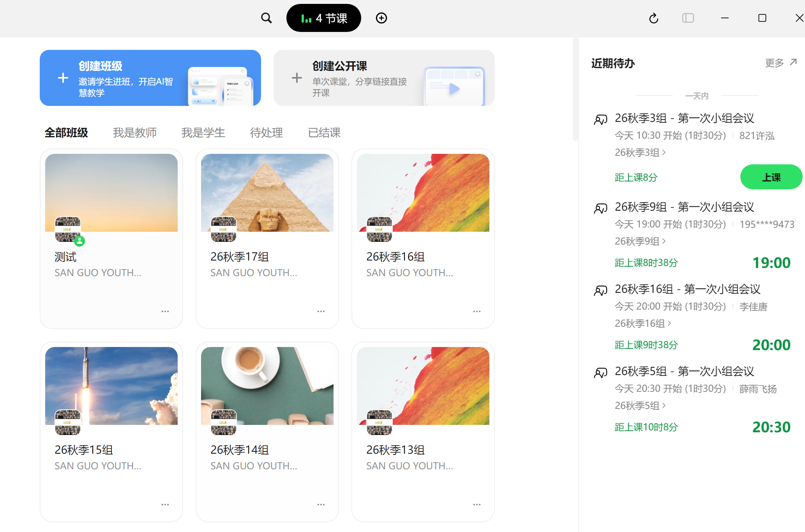Click the search magnifier icon
The width and height of the screenshot is (805, 532).
coord(266,18)
